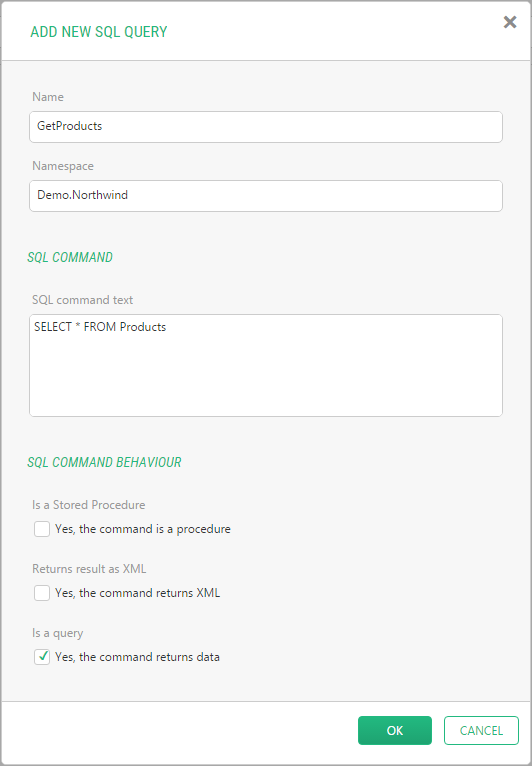Click "Yes, the command returns data" text

tap(137, 657)
